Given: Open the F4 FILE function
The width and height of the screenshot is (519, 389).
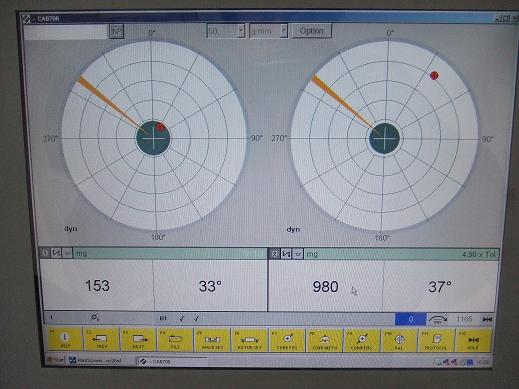Looking at the screenshot, I should (x=175, y=339).
